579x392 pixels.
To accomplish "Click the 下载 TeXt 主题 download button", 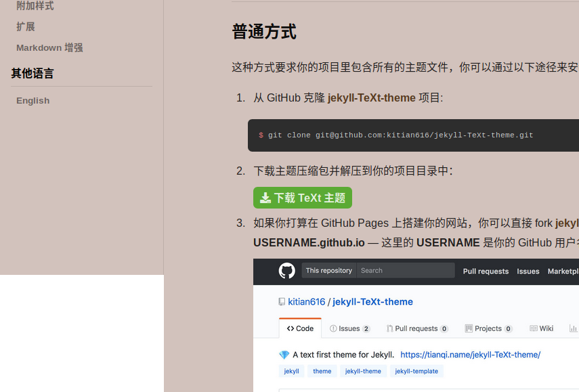I will click(303, 198).
